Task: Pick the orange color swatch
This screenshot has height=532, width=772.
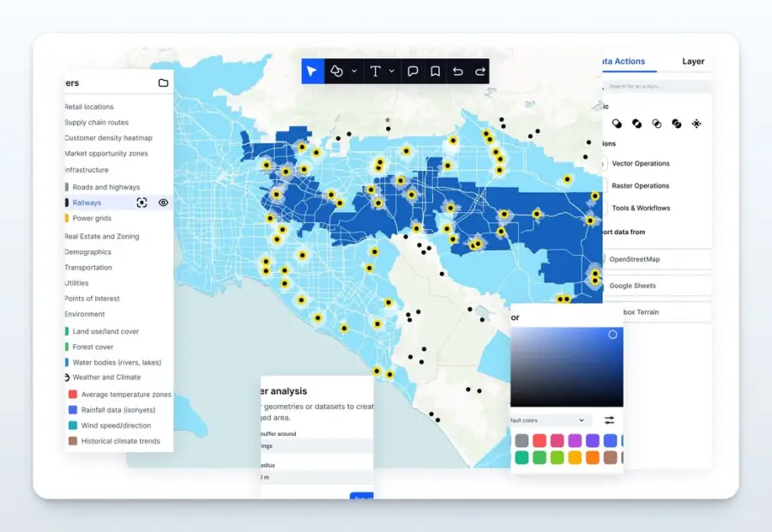Action: pos(592,457)
